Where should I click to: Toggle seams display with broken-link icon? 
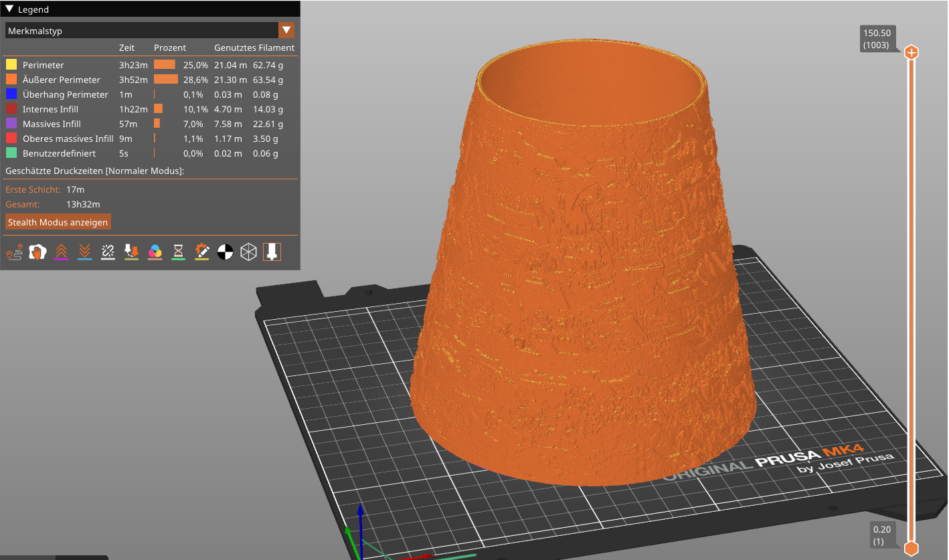pyautogui.click(x=108, y=252)
